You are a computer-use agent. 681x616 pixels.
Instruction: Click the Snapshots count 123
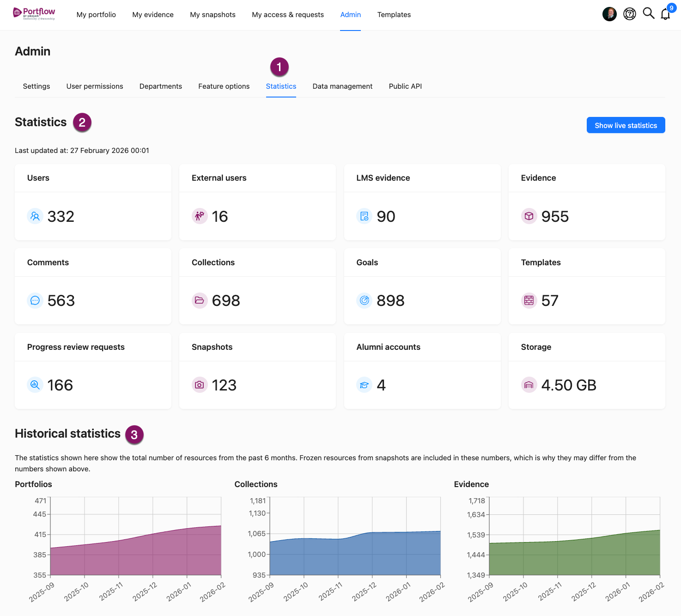pyautogui.click(x=224, y=385)
